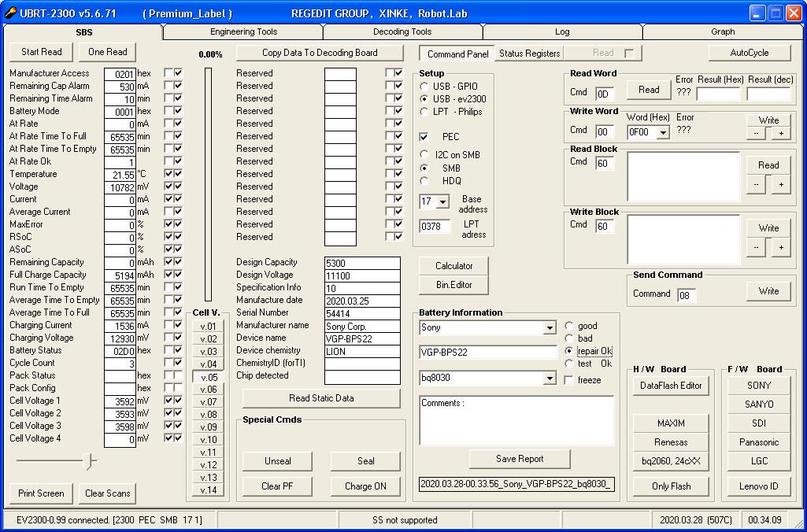Click the Read Word Cmd input field
Image resolution: width=807 pixels, height=532 pixels.
605,94
